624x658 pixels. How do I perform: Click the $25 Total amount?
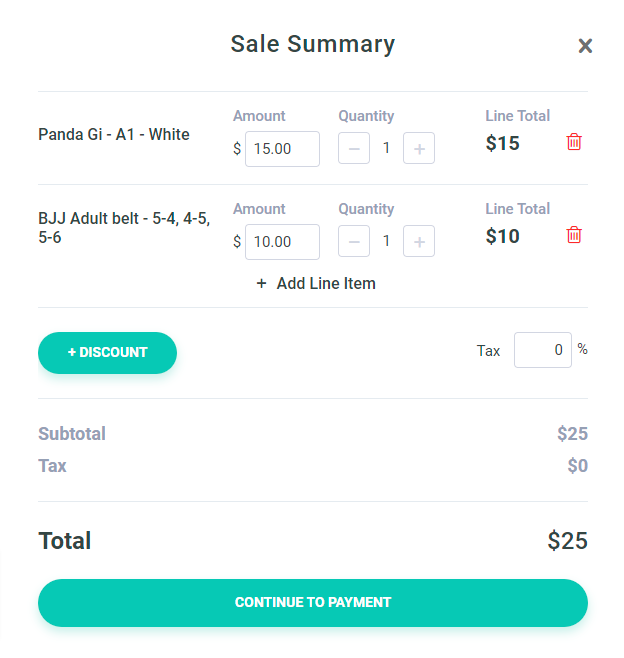click(567, 541)
